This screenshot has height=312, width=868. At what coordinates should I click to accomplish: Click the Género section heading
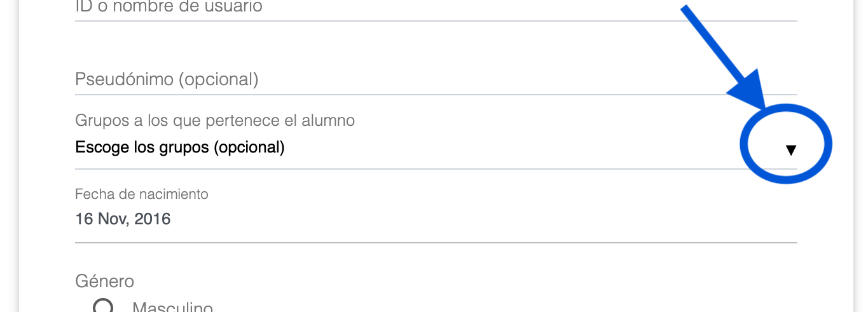coord(104,281)
